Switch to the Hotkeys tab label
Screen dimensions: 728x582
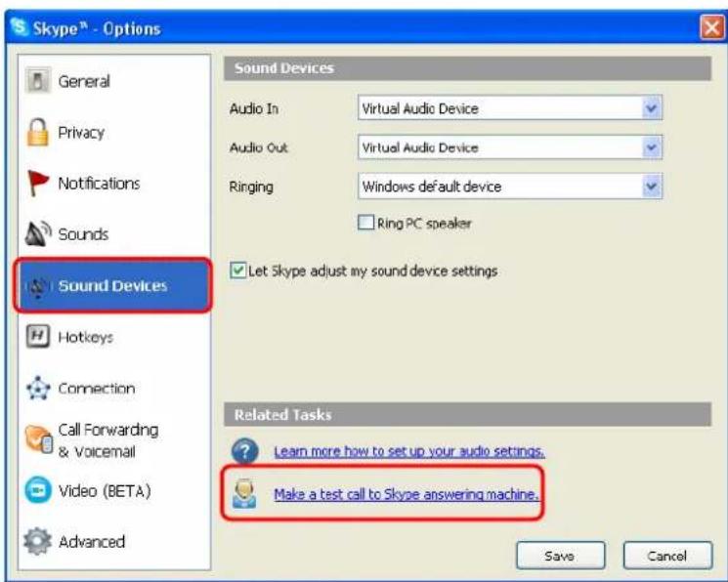pos(86,338)
